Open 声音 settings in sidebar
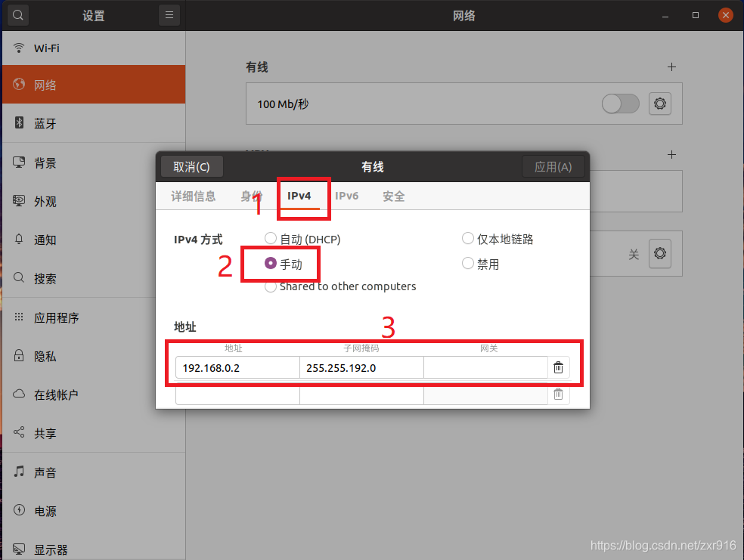 click(94, 472)
